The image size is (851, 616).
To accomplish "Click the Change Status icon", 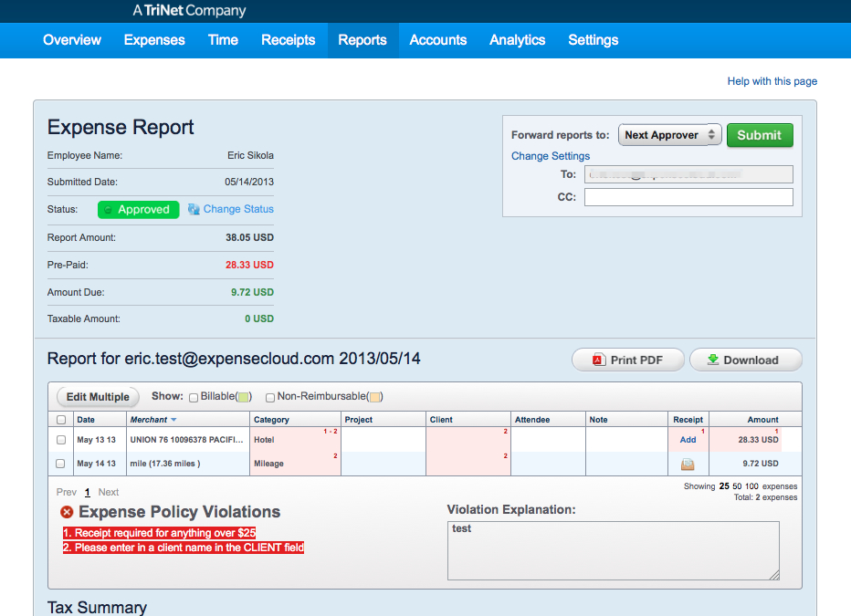I will click(x=192, y=209).
